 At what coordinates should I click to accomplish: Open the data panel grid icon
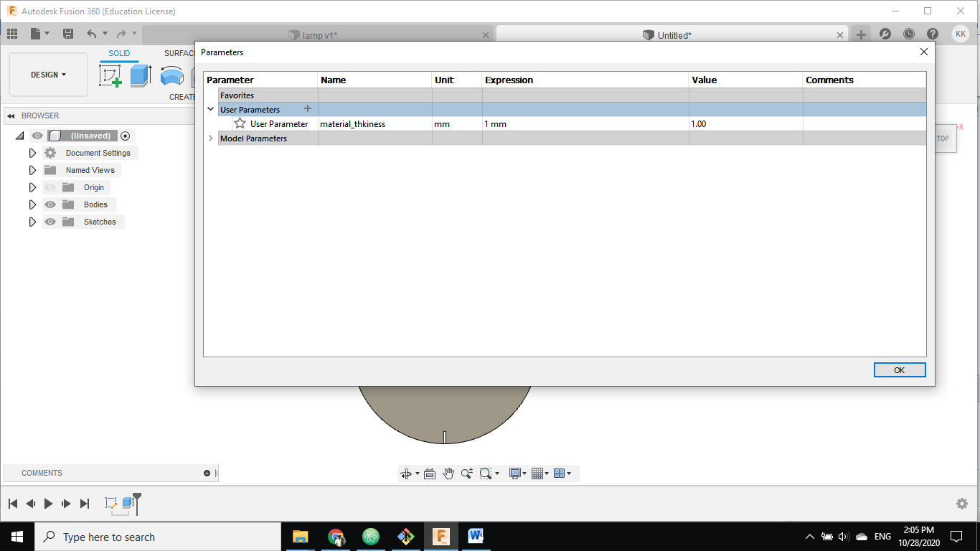point(12,34)
